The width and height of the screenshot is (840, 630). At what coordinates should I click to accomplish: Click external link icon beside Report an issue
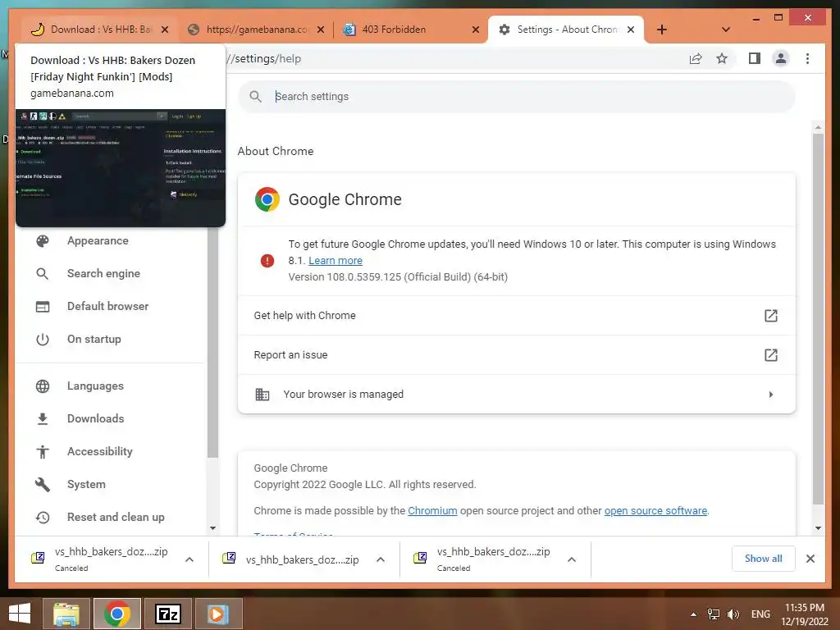[771, 354]
